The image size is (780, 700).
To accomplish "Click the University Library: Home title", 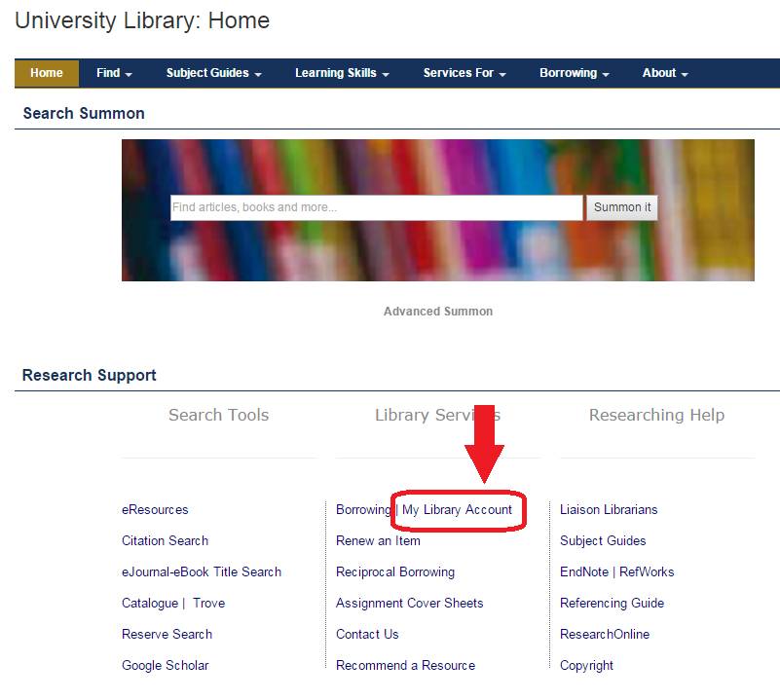I will [142, 20].
